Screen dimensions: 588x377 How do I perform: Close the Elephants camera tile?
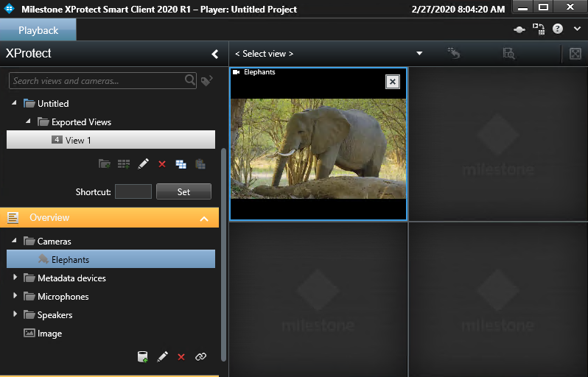point(393,82)
